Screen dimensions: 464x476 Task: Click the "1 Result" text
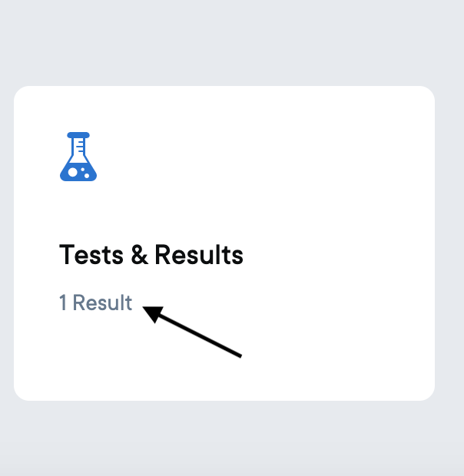(96, 302)
